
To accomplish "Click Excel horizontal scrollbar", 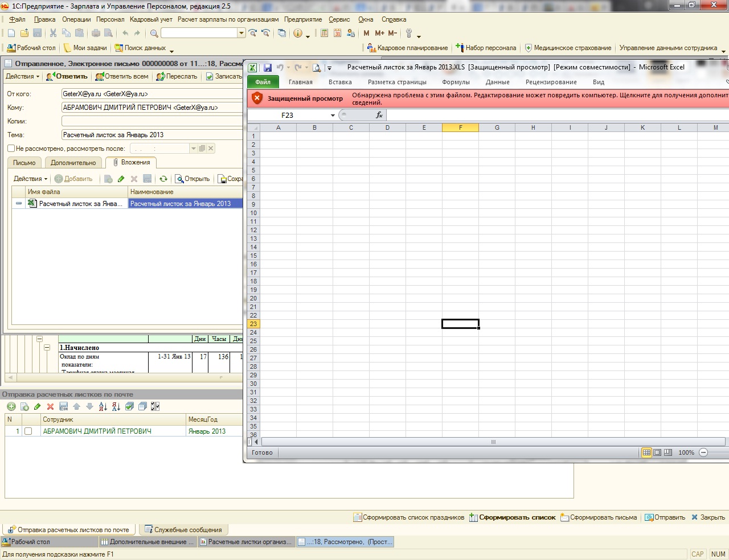I will click(493, 442).
